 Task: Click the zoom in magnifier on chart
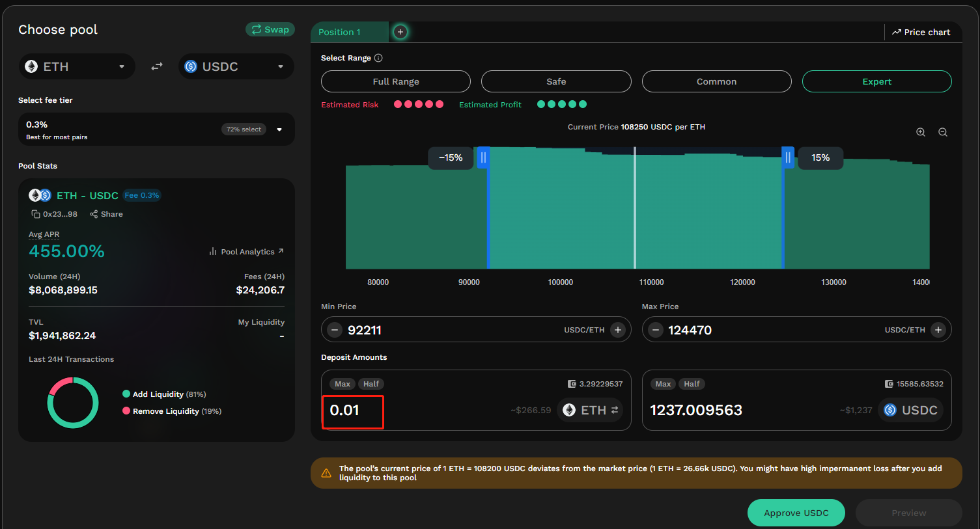click(921, 132)
